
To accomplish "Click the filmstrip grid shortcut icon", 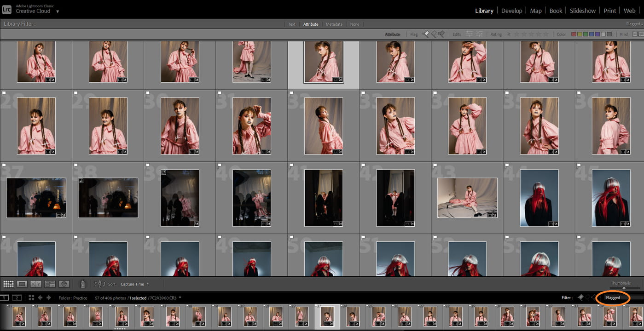I will pyautogui.click(x=31, y=298).
